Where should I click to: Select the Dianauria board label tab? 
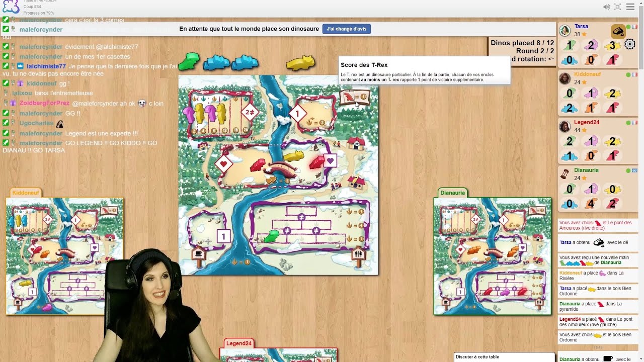pyautogui.click(x=452, y=193)
